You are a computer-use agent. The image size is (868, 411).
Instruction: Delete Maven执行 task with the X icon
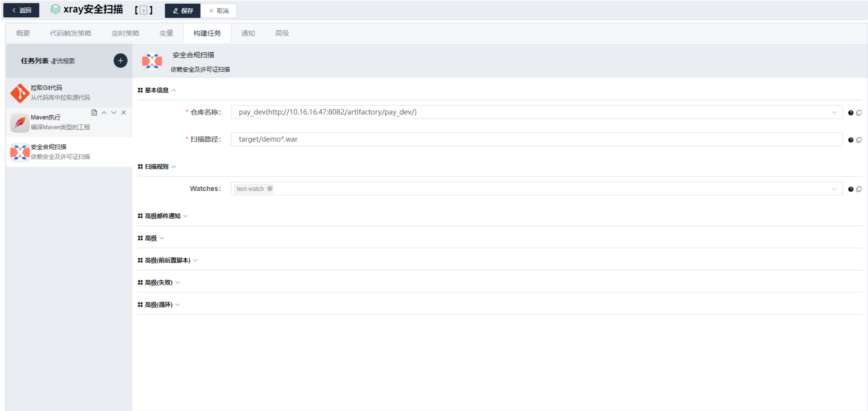click(124, 113)
